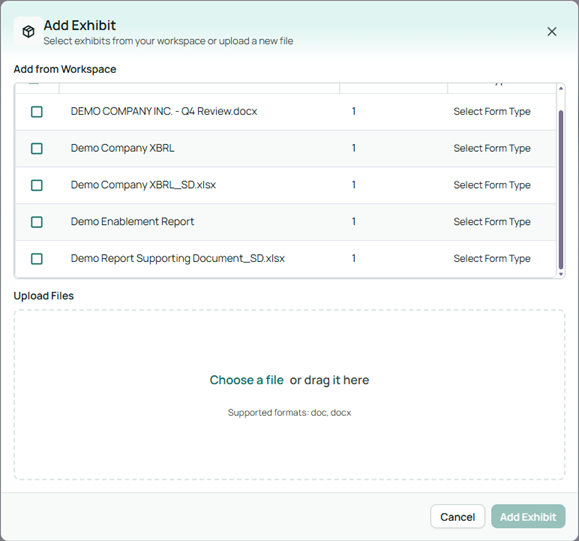Viewport: 579px width, 541px height.
Task: Check Demo Report Supporting Document_SD.xlsx checkbox
Action: coord(37,258)
